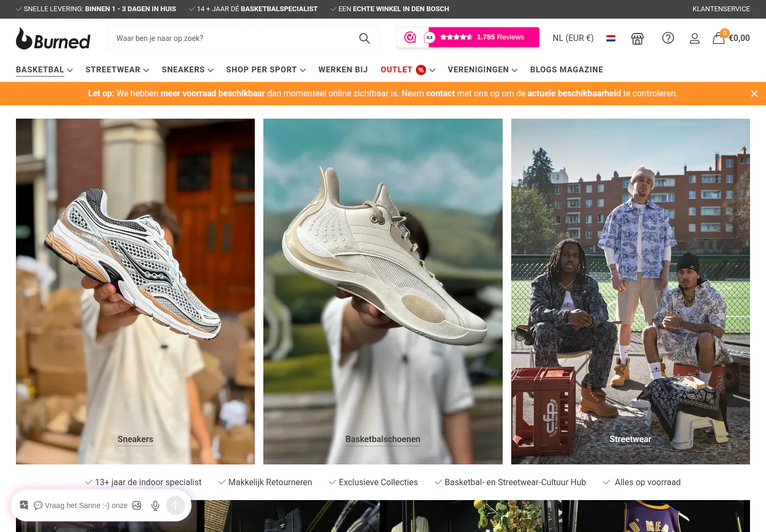The image size is (766, 532).
Task: Open the Blogs Magazine menu item
Action: click(x=567, y=70)
